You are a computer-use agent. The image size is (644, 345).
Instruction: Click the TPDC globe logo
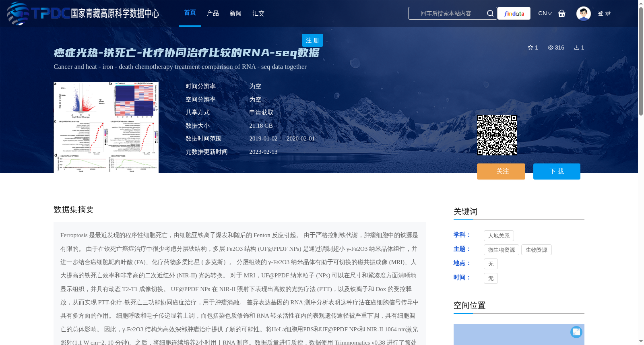tap(17, 13)
